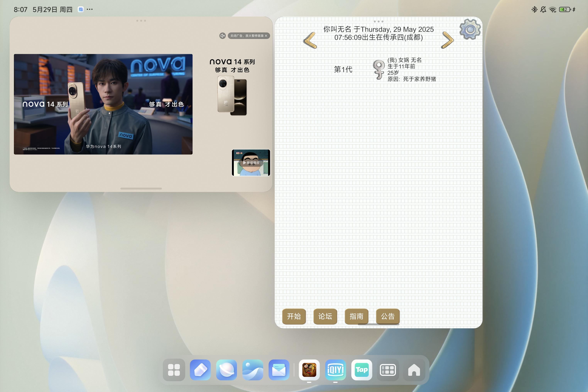This screenshot has height=392, width=588.
Task: Tap the 8:07 clock in status bar
Action: (x=20, y=9)
